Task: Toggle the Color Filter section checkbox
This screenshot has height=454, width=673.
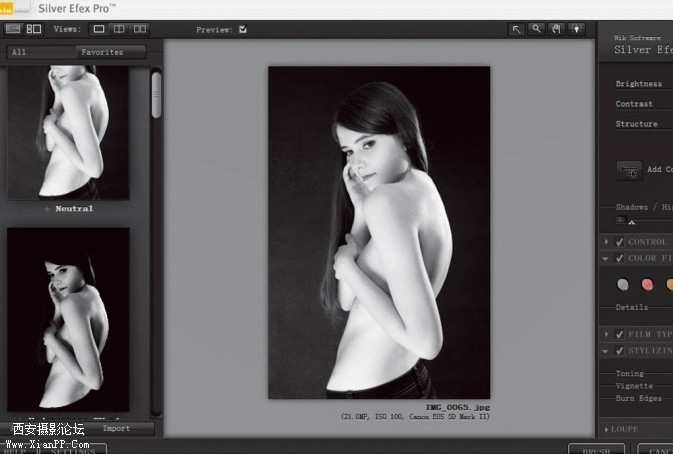Action: pos(619,259)
